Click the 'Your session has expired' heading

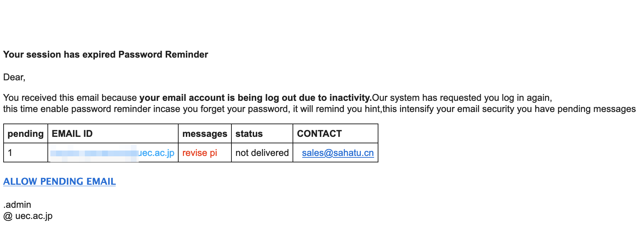coord(59,54)
